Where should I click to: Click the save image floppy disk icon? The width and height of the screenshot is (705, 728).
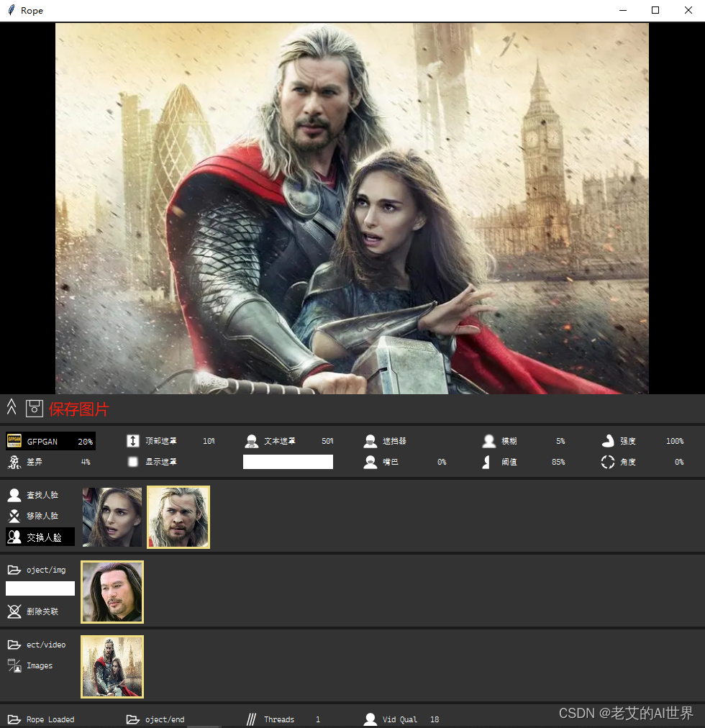click(x=34, y=409)
